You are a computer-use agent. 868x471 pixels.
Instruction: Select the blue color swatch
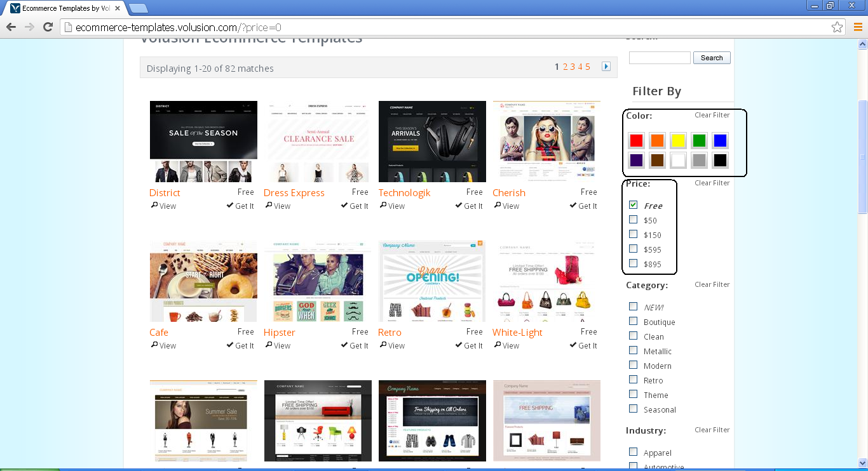[720, 141]
